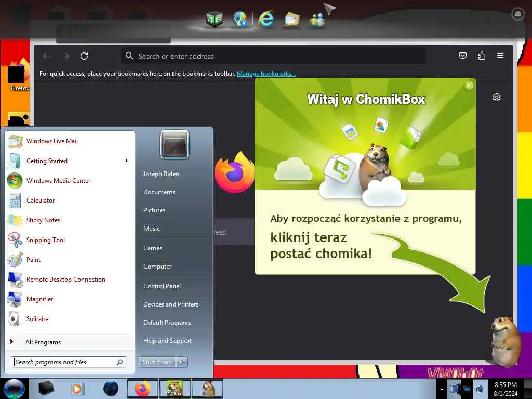Follow the Manage bookmarks link
This screenshot has width=532, height=399.
coord(267,74)
